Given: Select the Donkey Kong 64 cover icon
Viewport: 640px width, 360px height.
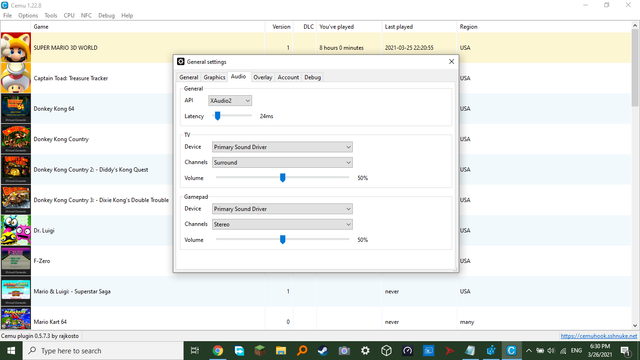Looking at the screenshot, I should (16, 109).
